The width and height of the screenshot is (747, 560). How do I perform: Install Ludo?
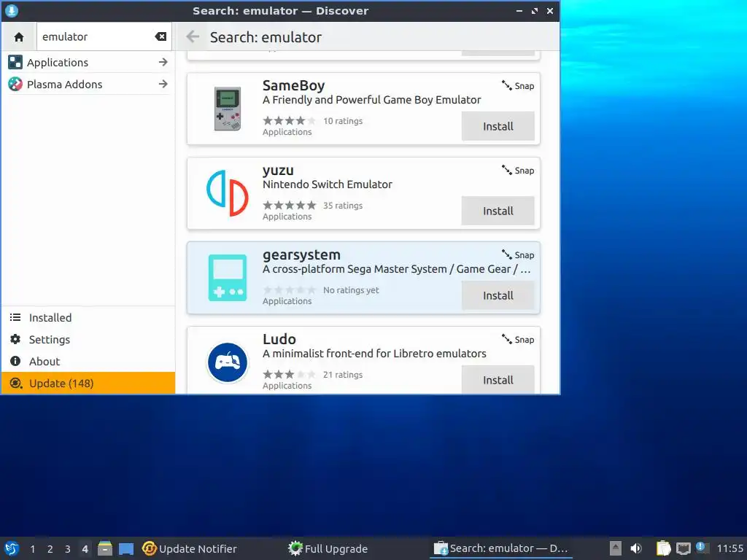point(498,379)
